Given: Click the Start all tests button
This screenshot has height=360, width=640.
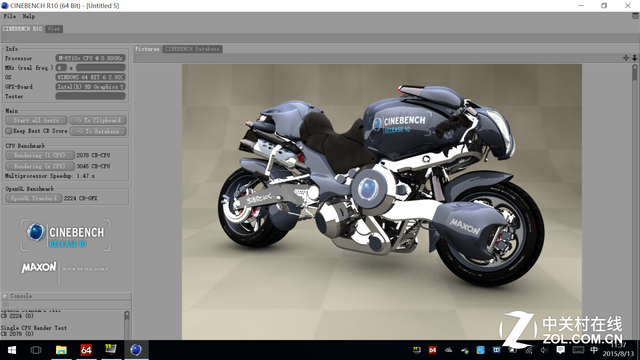Looking at the screenshot, I should coord(36,120).
